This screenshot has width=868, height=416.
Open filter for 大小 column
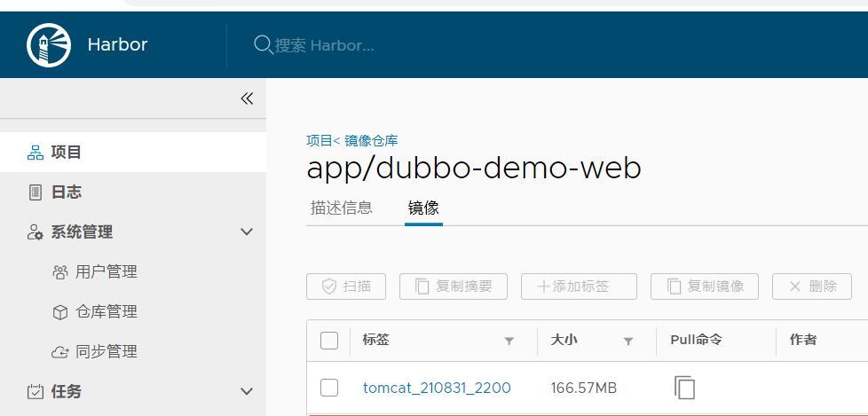628,341
